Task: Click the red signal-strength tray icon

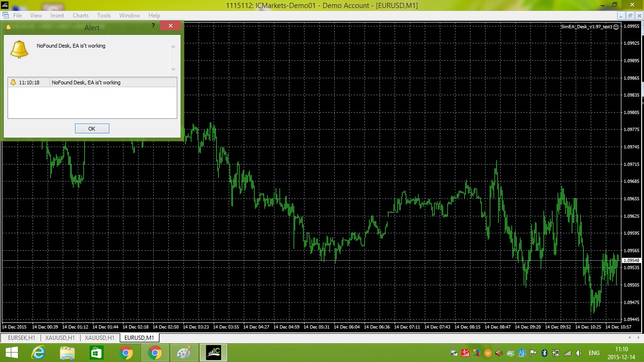Action: click(465, 353)
